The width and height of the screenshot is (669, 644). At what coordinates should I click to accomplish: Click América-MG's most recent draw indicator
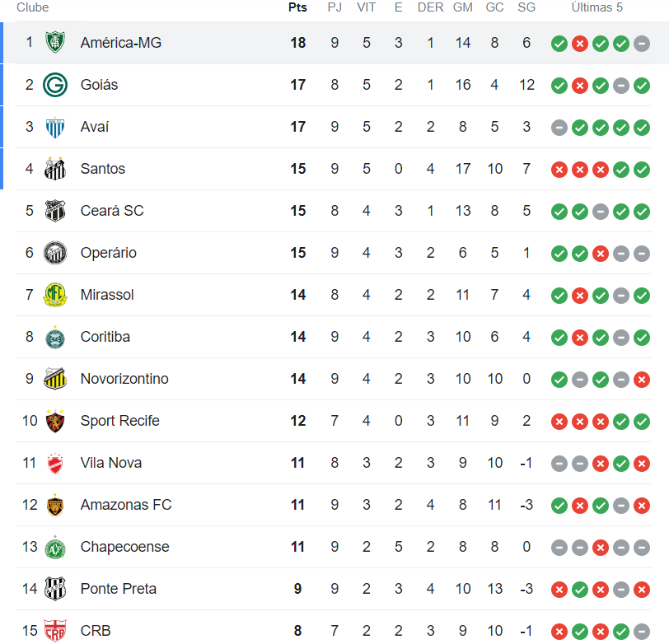pos(642,44)
